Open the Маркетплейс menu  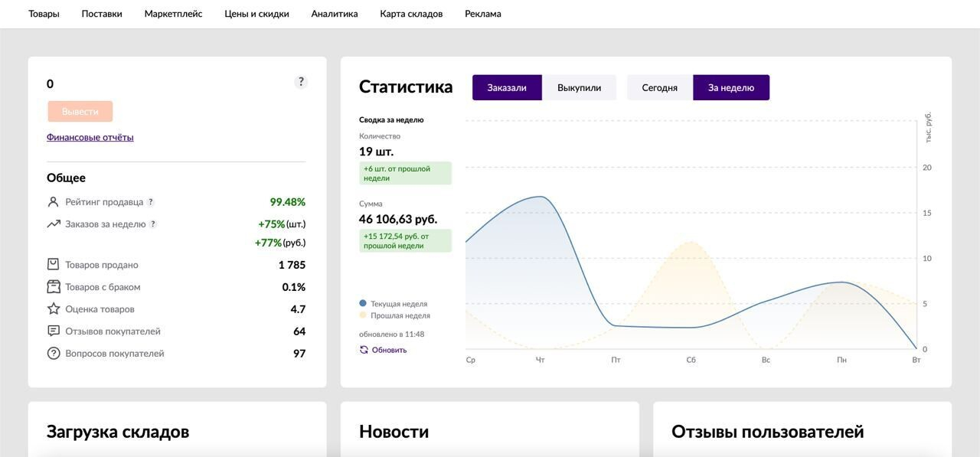[x=173, y=14]
